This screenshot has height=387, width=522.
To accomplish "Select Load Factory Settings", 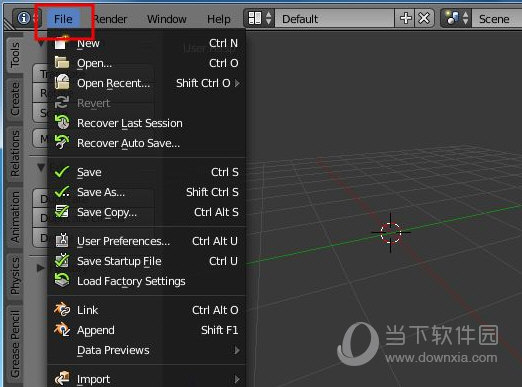I will pos(147,281).
